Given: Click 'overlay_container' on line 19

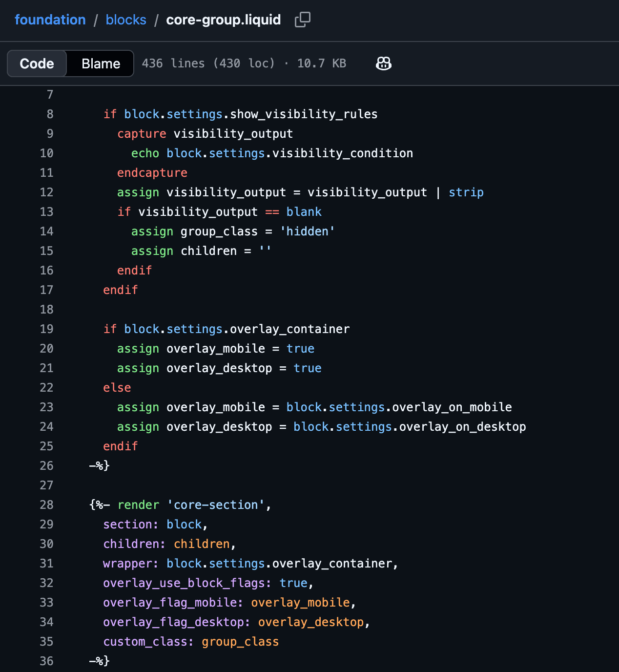Looking at the screenshot, I should pos(290,329).
